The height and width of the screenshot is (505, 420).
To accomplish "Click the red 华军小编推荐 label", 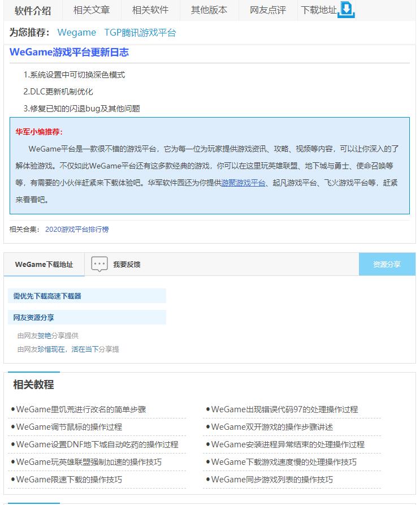I will pyautogui.click(x=39, y=132).
